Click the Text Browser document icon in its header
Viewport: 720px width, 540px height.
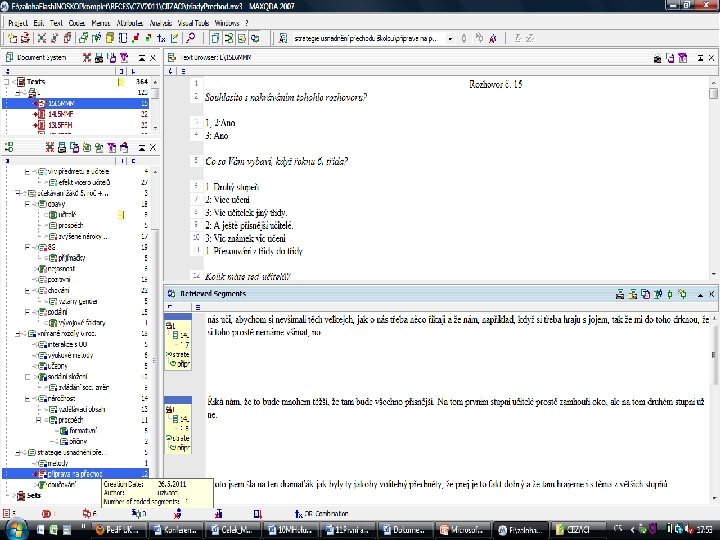(x=172, y=57)
